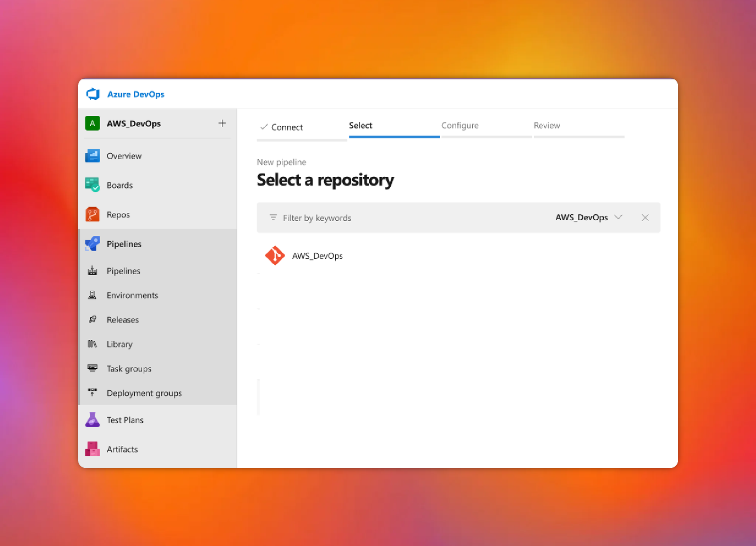The image size is (756, 546).
Task: Go to Overview section
Action: [124, 156]
